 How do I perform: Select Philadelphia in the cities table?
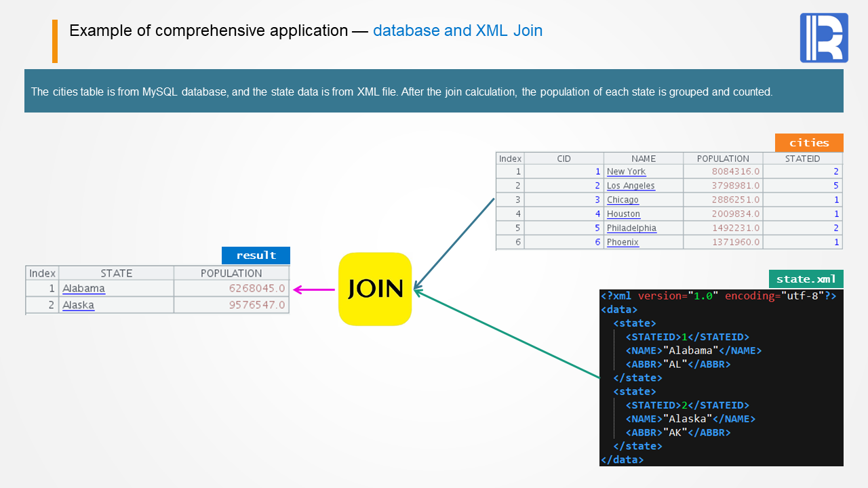(631, 228)
